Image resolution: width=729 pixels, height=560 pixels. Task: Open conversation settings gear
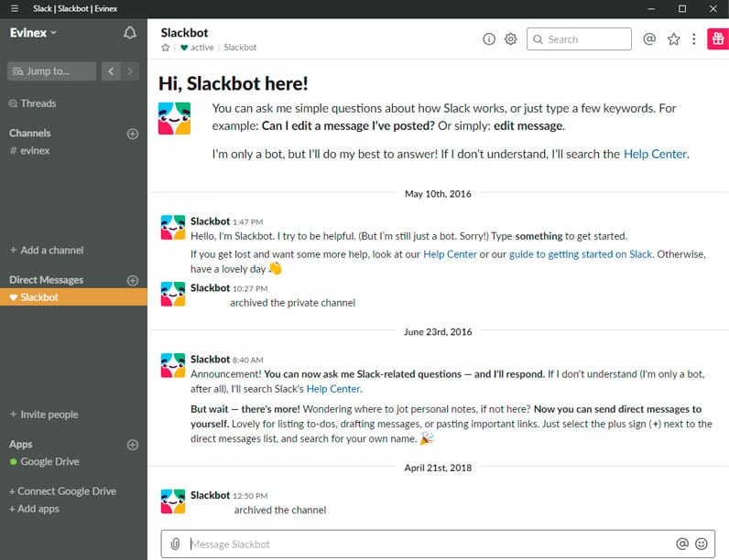(510, 39)
